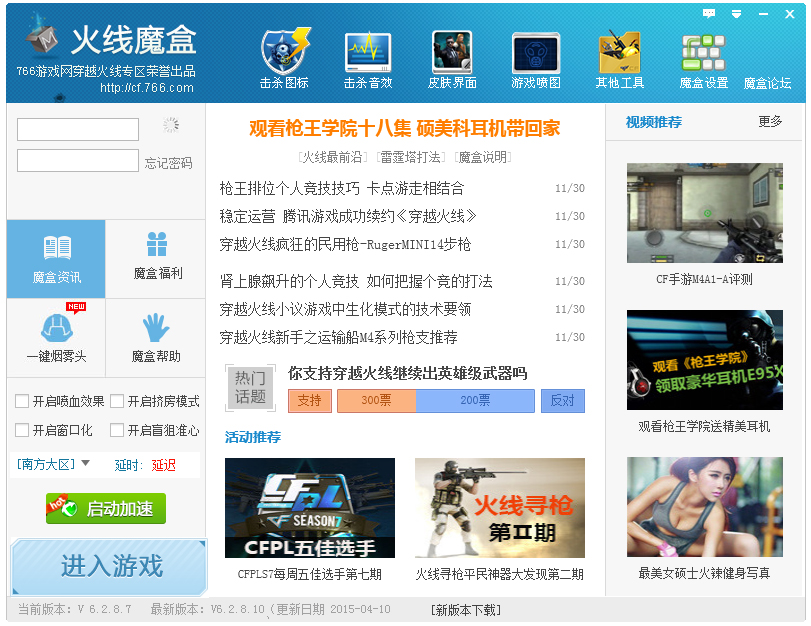
Task: Open the 皮肤界面 skin interface
Action: tap(452, 59)
